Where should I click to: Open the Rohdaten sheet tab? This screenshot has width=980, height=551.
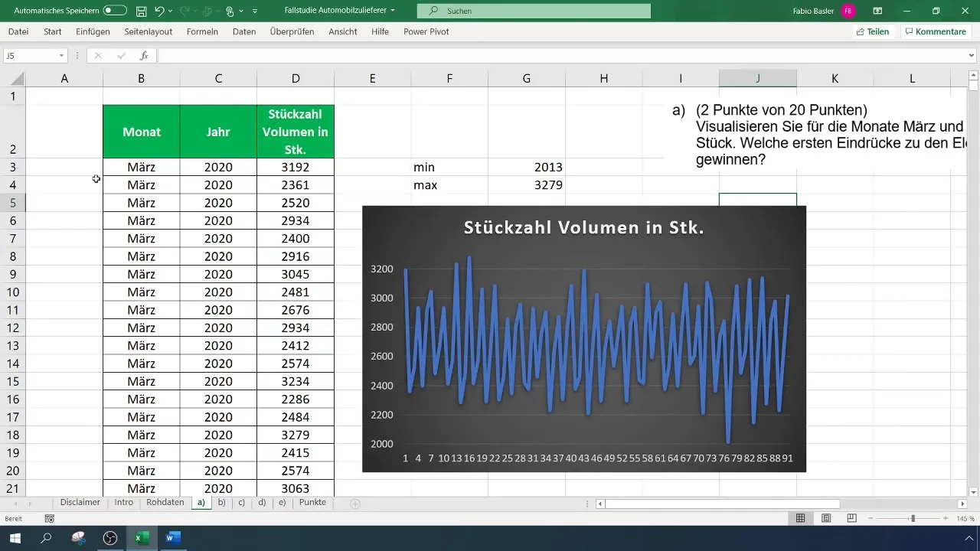[165, 503]
